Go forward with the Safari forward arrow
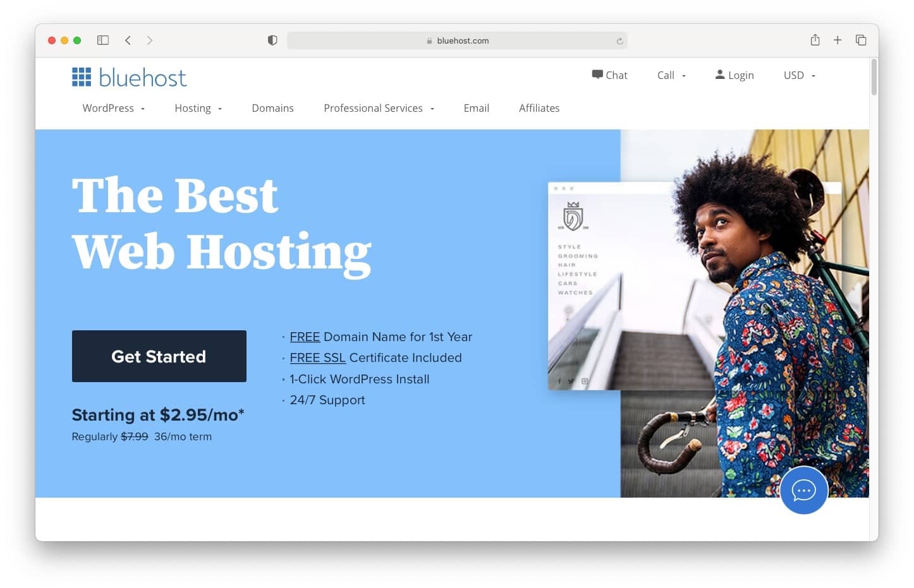 point(150,40)
